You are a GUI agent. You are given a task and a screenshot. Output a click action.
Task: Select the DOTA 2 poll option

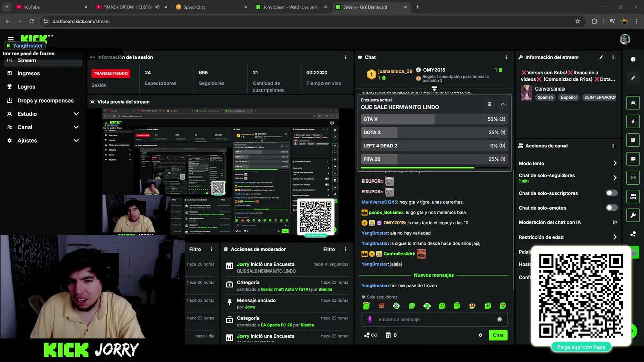click(x=434, y=132)
